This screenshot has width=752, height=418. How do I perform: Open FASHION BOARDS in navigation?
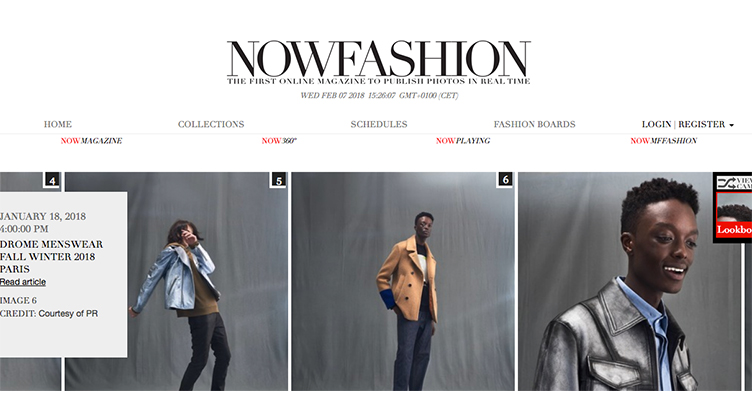pyautogui.click(x=534, y=124)
